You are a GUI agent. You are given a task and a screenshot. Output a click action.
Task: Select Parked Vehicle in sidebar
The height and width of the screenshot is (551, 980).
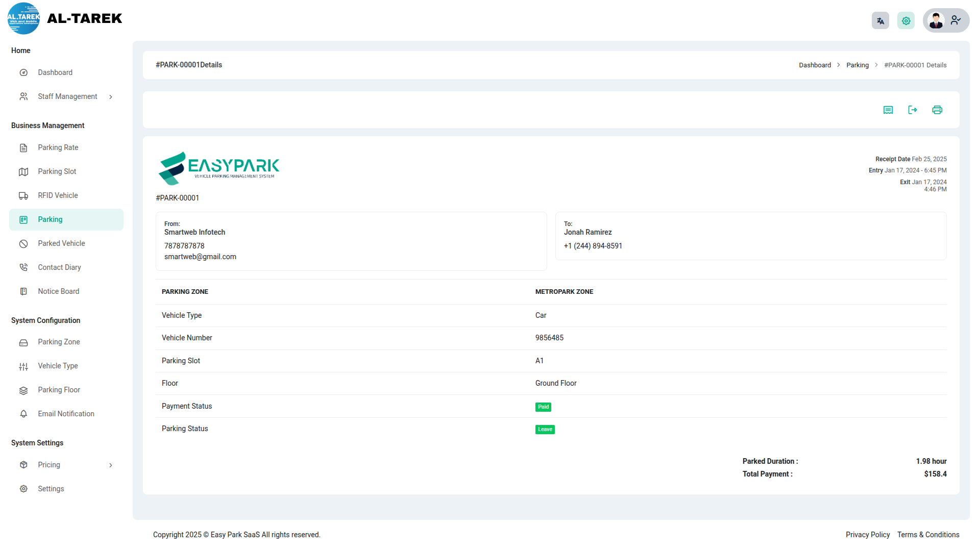tap(61, 243)
